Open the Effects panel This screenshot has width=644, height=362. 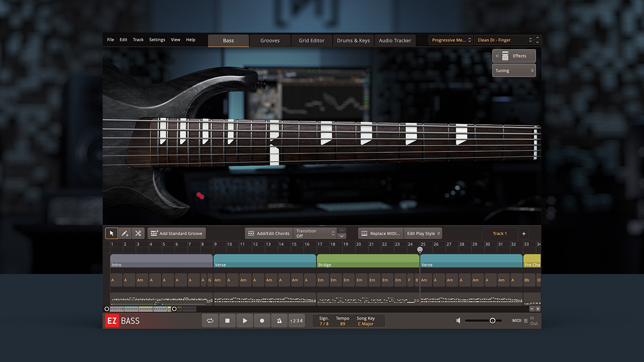(x=514, y=56)
